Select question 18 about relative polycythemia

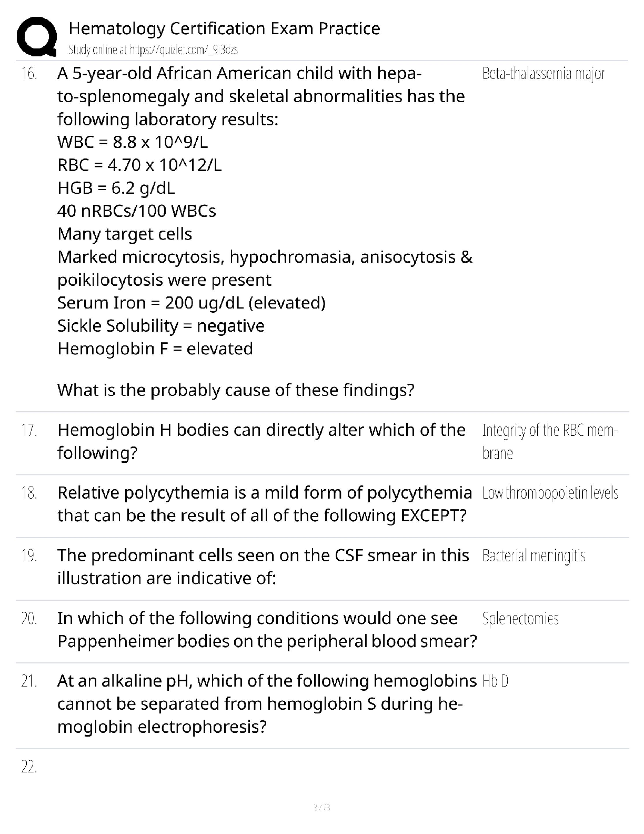click(x=265, y=504)
